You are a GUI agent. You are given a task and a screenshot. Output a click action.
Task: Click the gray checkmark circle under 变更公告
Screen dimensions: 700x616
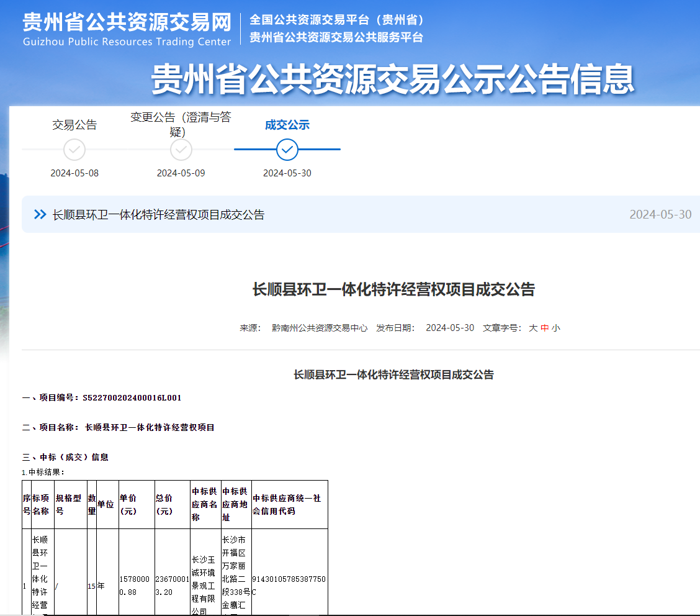pos(181,150)
